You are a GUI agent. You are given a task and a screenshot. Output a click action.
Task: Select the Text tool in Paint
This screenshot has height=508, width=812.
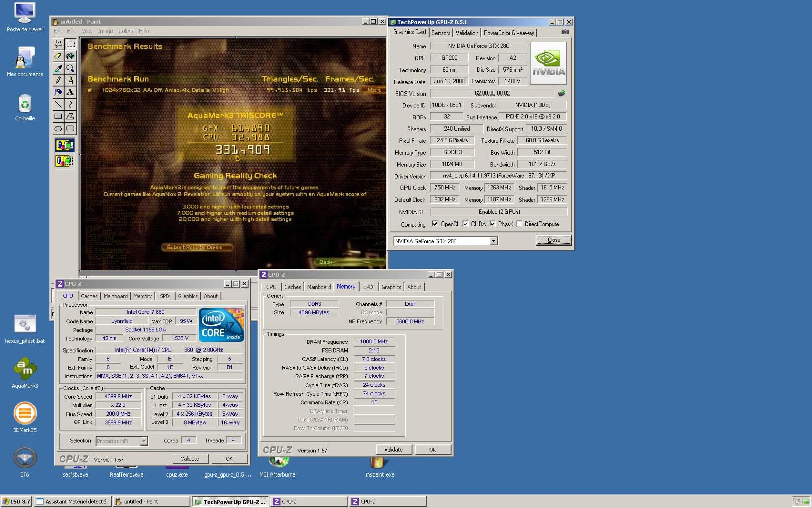point(71,92)
